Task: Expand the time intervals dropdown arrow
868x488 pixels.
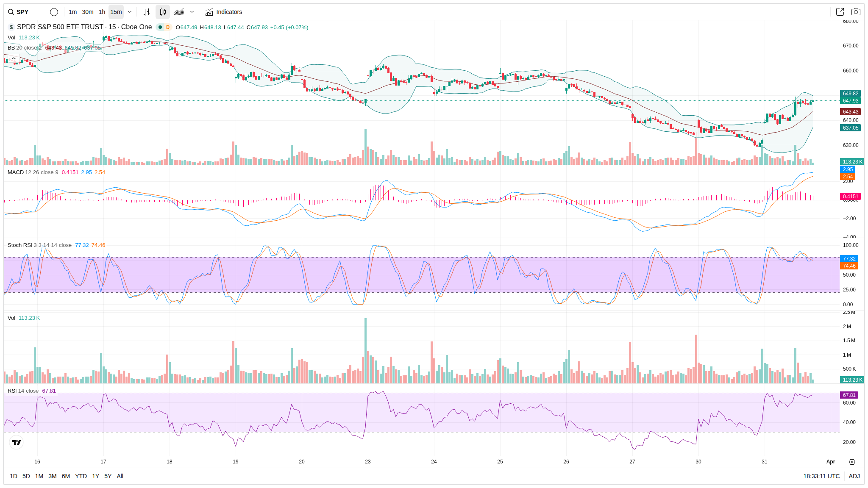Action: coord(130,12)
